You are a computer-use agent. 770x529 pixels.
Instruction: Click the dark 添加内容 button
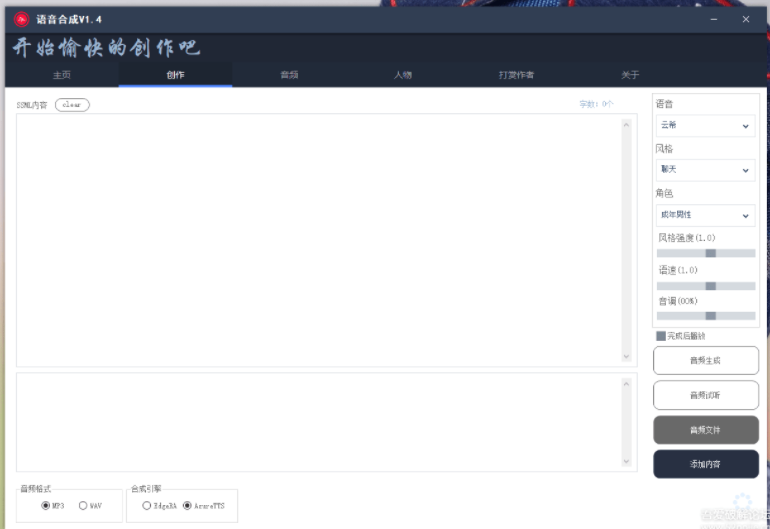(706, 464)
